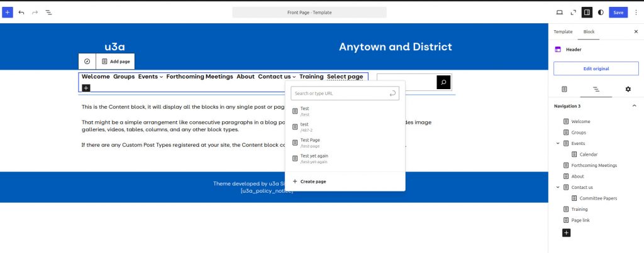This screenshot has height=253, width=644.
Task: Add a block in the sidebar navigation list
Action: [x=566, y=233]
